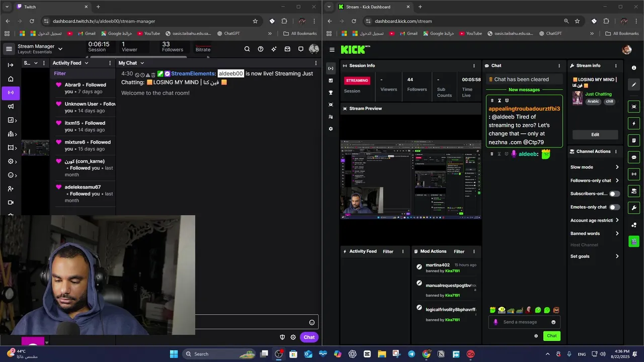
Task: Toggle lightning Activity Feed widget in right rail
Action: click(634, 123)
